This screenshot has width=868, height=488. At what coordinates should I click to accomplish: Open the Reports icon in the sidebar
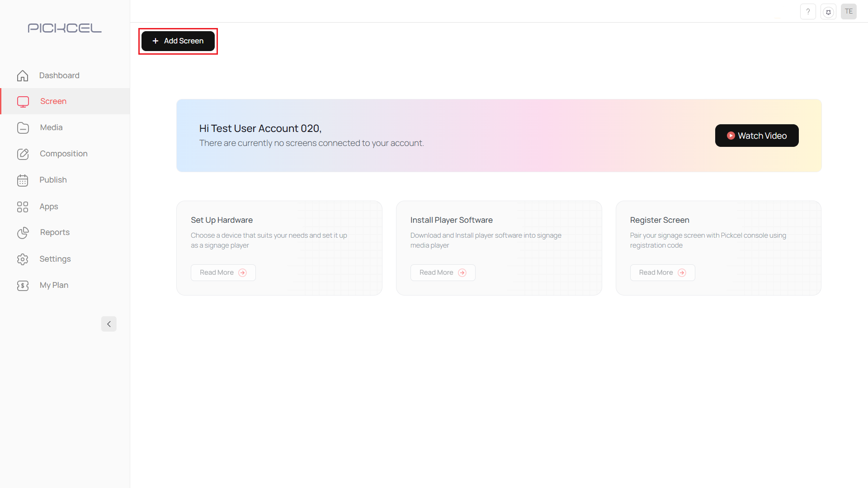23,233
